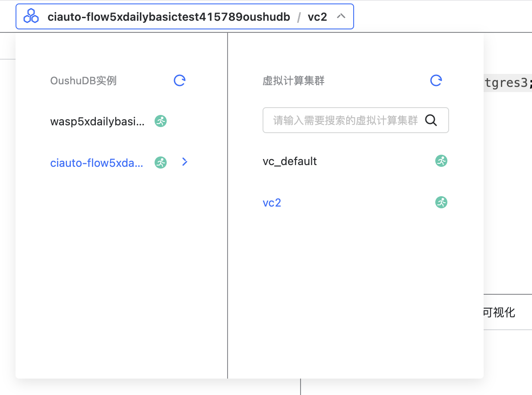Open the 可视化 tab
The image size is (532, 395).
point(499,312)
